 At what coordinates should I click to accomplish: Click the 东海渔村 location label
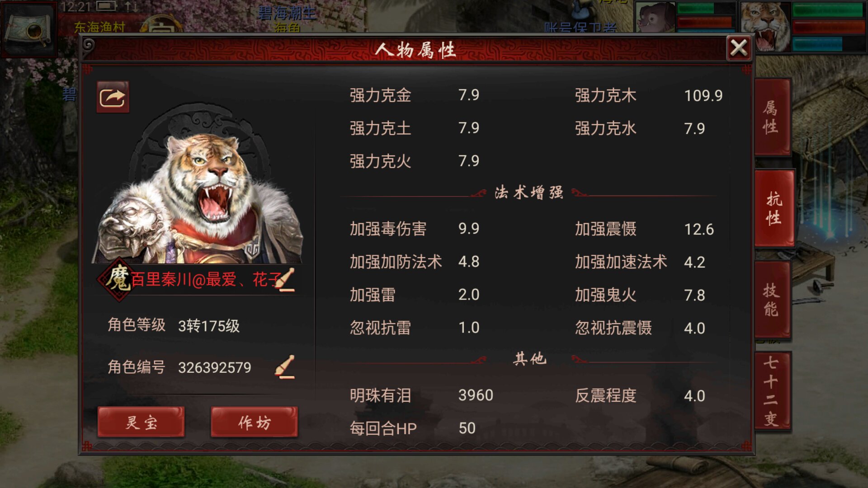99,27
